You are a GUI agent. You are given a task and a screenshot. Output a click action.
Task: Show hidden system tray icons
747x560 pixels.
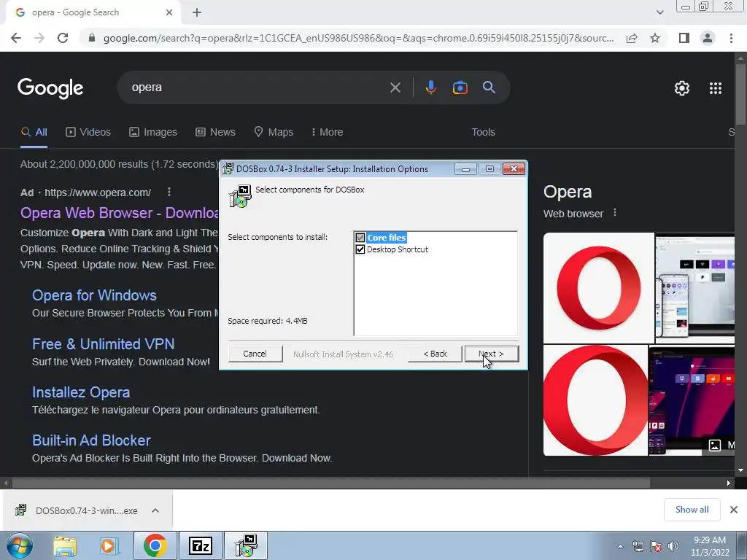tap(620, 546)
